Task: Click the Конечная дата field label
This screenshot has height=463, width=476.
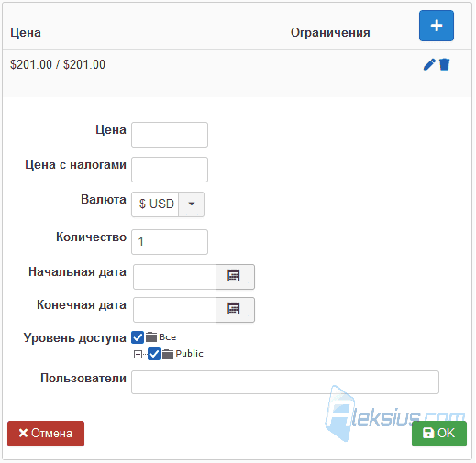Action: pyautogui.click(x=82, y=304)
